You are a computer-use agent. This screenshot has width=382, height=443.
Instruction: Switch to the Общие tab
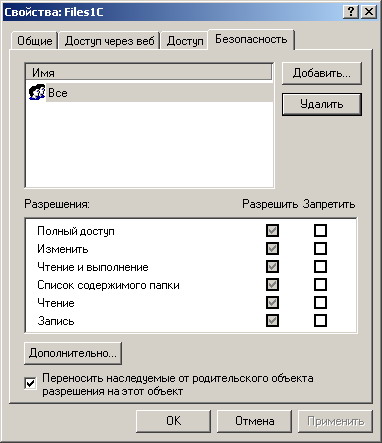(35, 41)
